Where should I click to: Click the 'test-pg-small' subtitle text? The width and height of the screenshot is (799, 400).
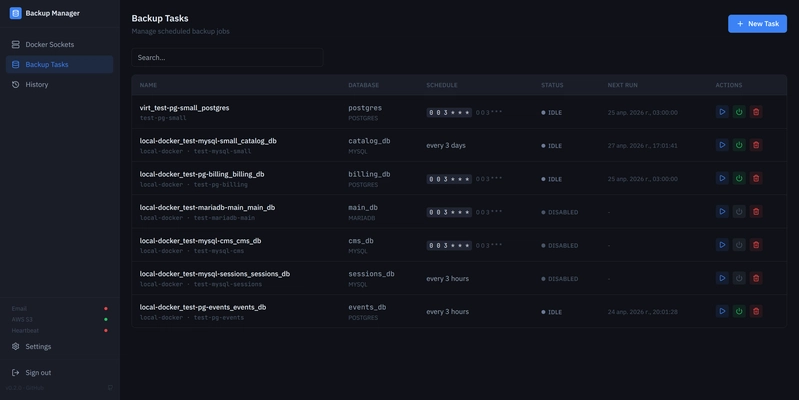click(x=163, y=118)
